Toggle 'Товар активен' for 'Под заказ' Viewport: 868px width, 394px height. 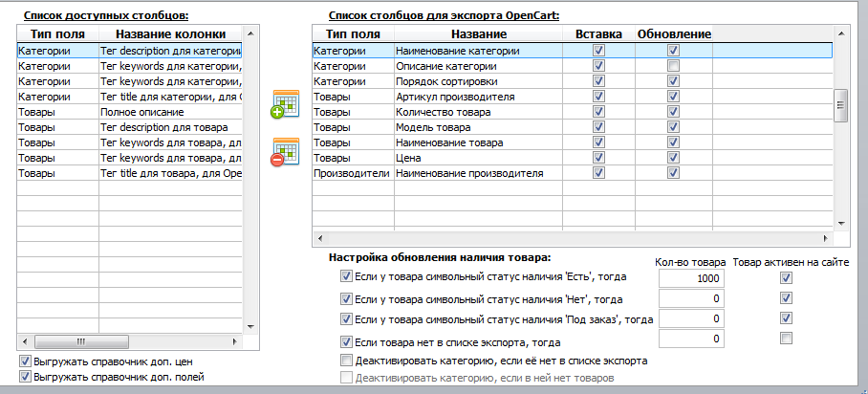click(786, 318)
